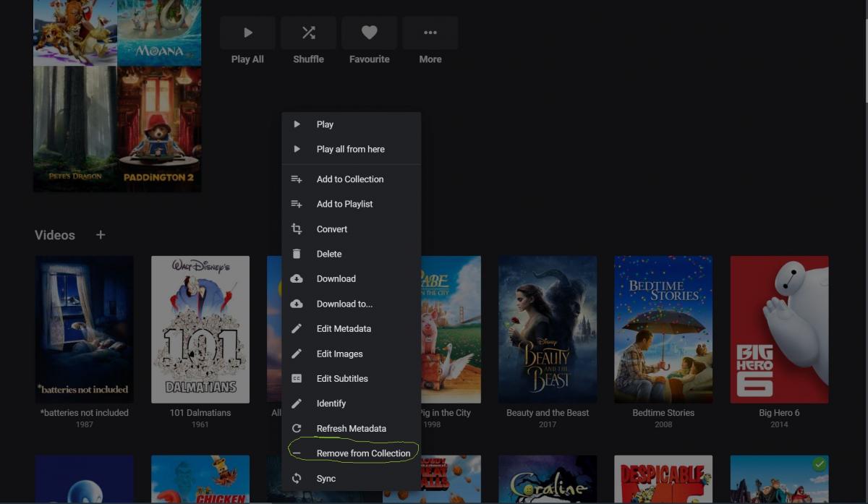
Task: Click the Refresh Metadata circular arrow icon
Action: (297, 429)
